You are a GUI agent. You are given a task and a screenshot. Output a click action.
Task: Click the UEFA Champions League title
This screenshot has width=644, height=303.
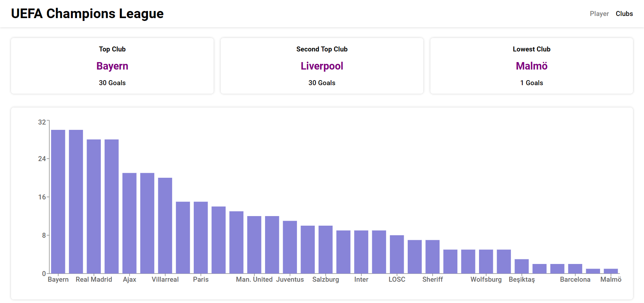87,13
